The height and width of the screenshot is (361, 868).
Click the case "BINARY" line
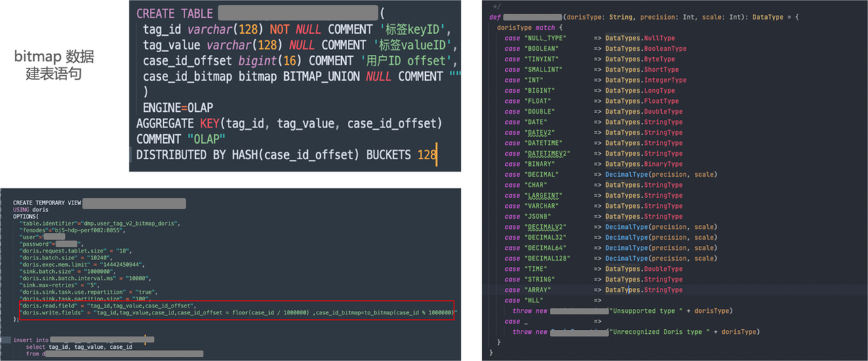(593, 164)
